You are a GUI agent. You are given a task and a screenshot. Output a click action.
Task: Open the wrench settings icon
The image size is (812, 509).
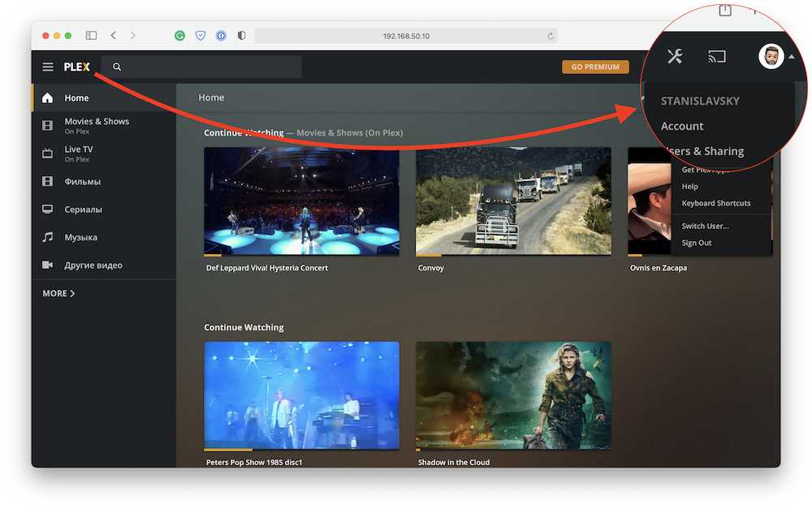(x=675, y=56)
